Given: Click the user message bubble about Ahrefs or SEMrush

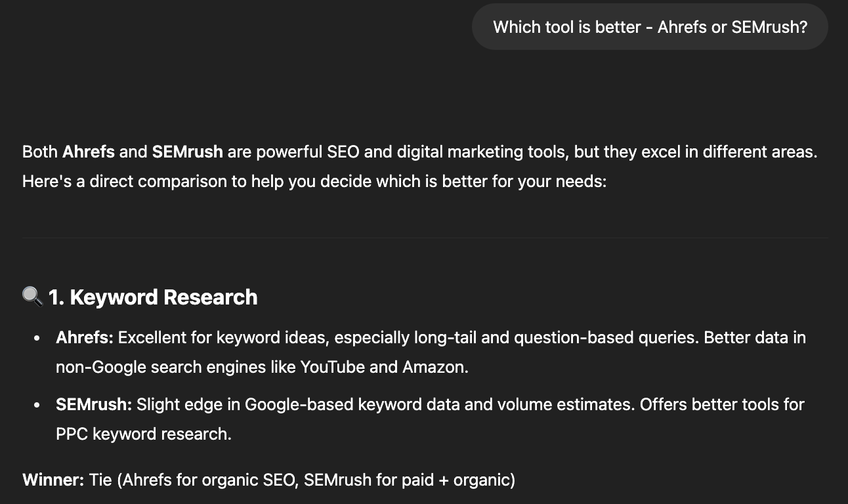Looking at the screenshot, I should pyautogui.click(x=650, y=27).
